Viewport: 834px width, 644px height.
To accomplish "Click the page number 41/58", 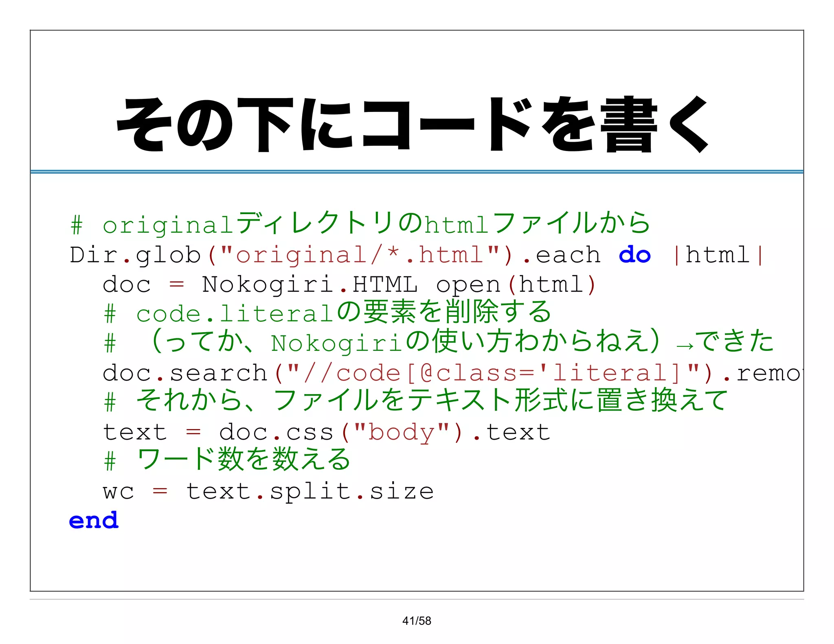I will pos(417,621).
